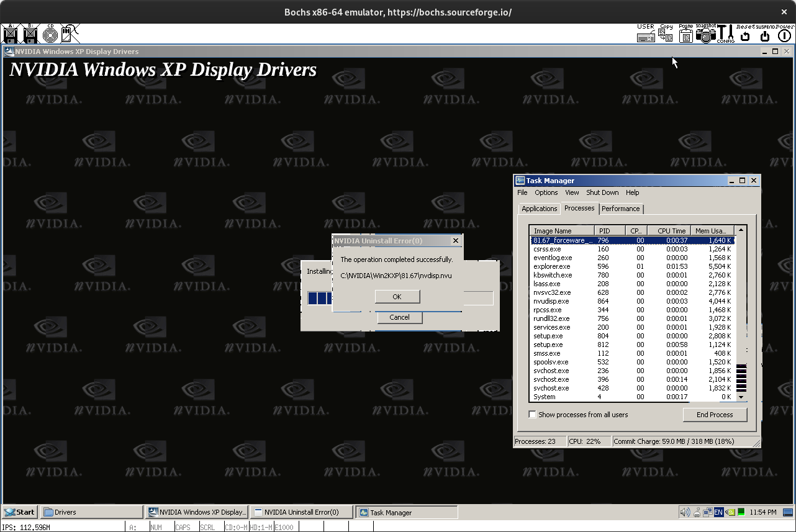Select kbswitch.exe process row
The image size is (796, 532).
pyautogui.click(x=632, y=275)
